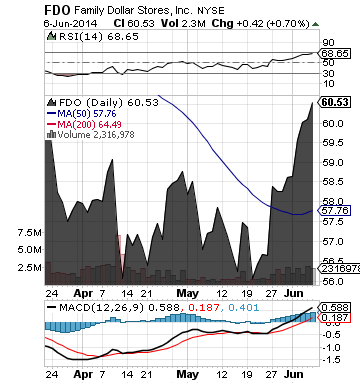Click the green up-arrow change indicator
This screenshot has width=360, height=384.
click(315, 24)
